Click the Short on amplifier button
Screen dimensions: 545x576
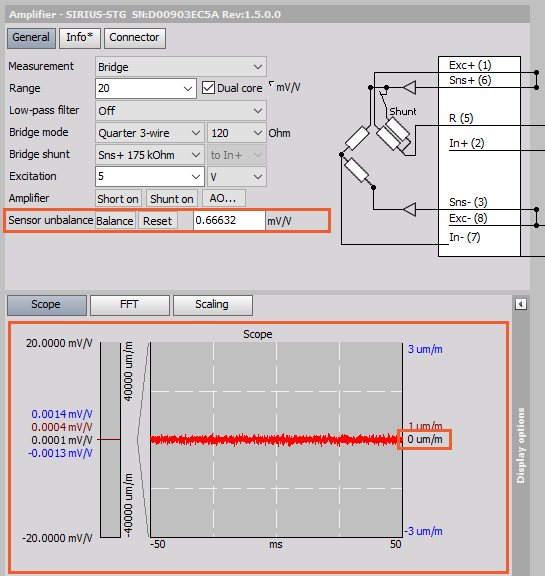pos(118,199)
